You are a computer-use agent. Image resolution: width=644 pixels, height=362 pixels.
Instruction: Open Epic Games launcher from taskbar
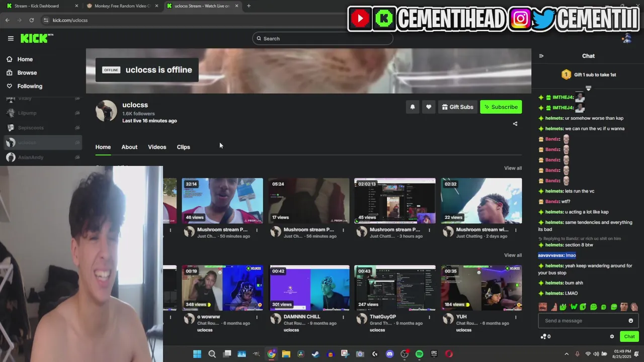coord(434,354)
